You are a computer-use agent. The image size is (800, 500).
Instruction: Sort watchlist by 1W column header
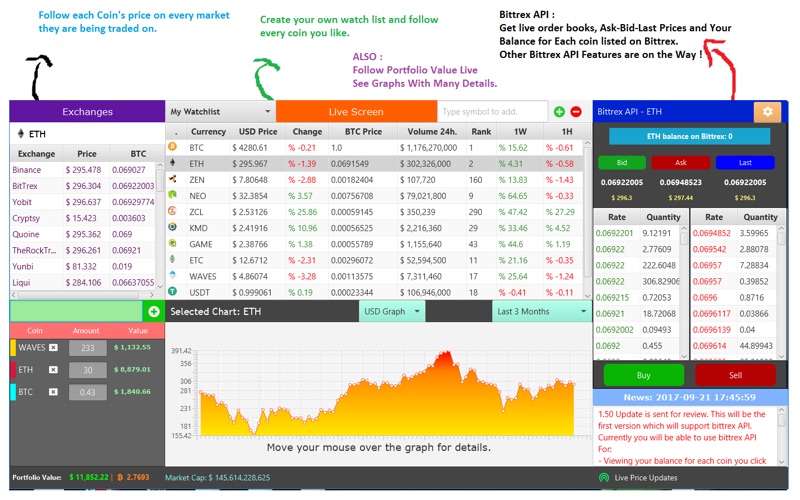tap(520, 132)
